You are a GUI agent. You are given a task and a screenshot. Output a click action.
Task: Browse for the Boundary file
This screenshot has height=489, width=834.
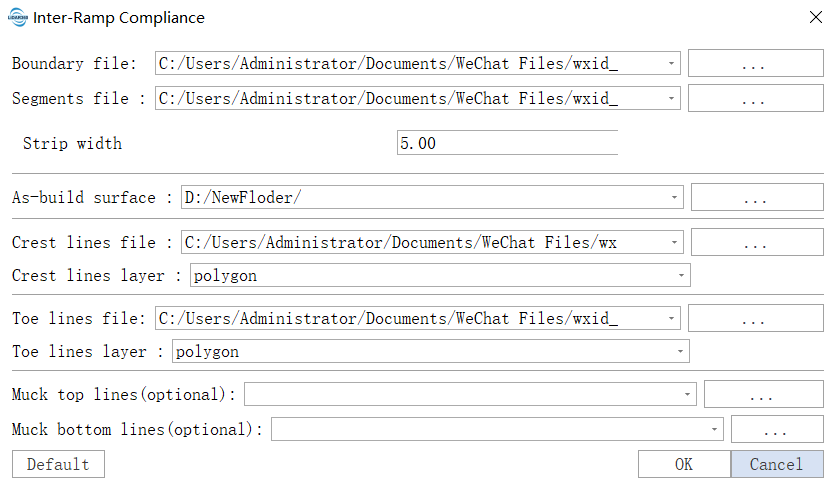click(754, 64)
